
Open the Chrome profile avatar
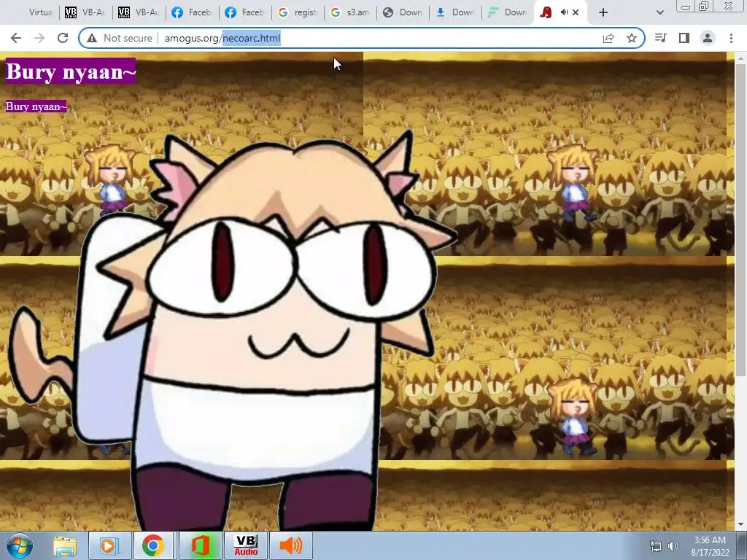pyautogui.click(x=708, y=38)
